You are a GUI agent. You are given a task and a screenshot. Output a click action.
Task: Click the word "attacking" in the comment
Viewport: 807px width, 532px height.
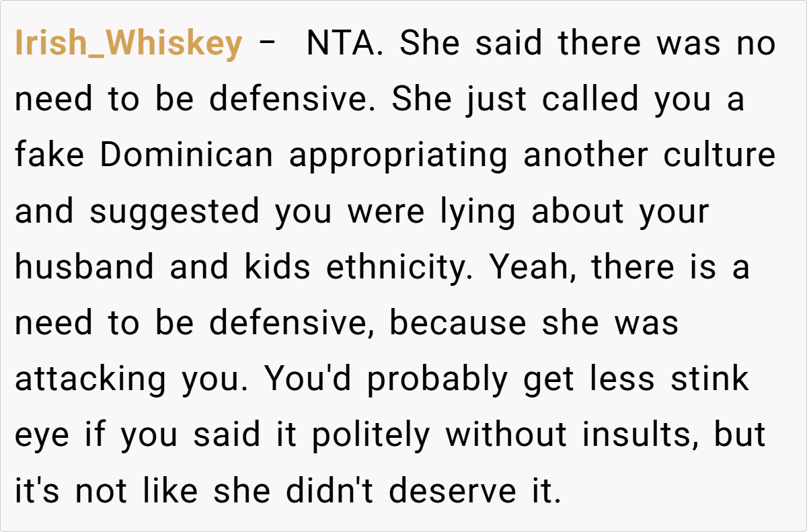(x=91, y=379)
